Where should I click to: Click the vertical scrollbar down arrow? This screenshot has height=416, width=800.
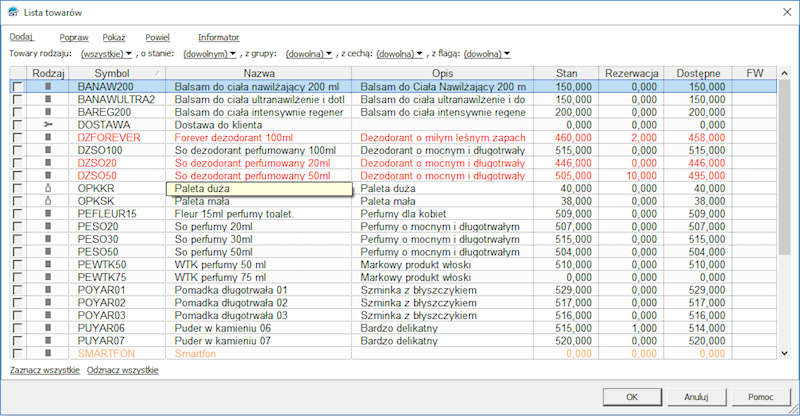click(x=784, y=353)
